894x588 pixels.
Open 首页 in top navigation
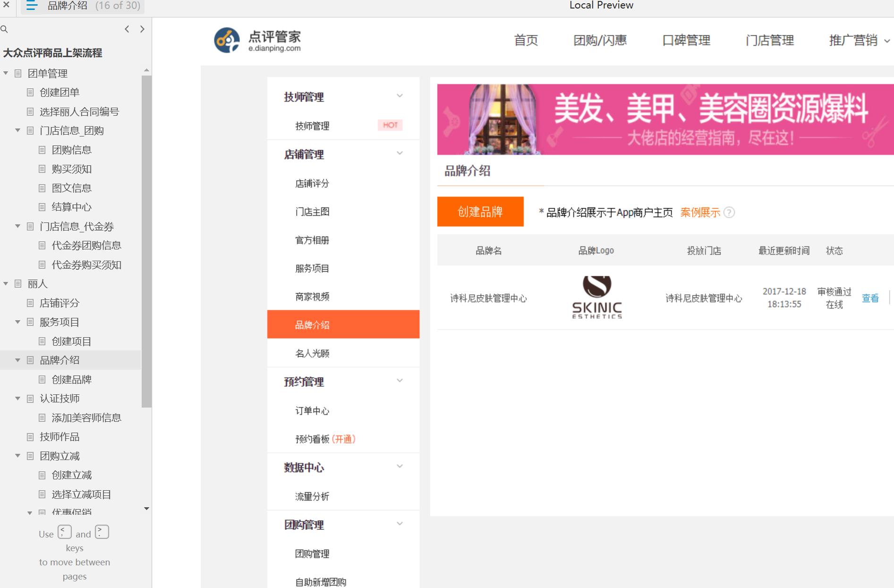tap(526, 40)
